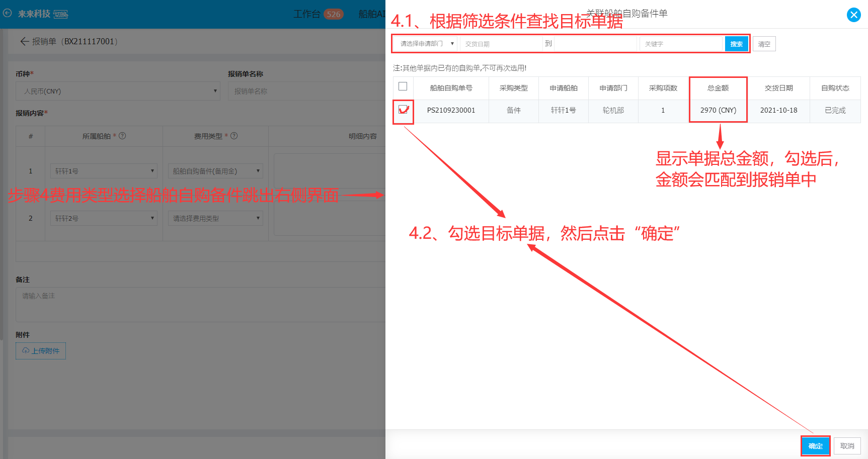The image size is (868, 459).
Task: Click the 确定 button
Action: pos(815,446)
